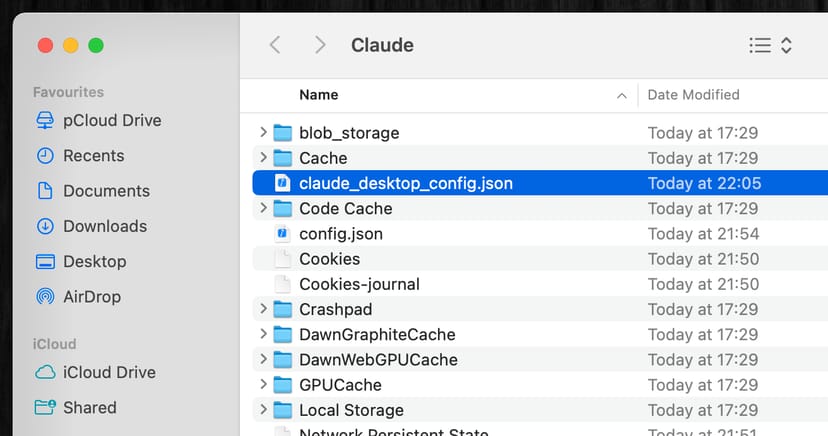Open the list view options menu
This screenshot has height=436, width=828.
[x=770, y=45]
